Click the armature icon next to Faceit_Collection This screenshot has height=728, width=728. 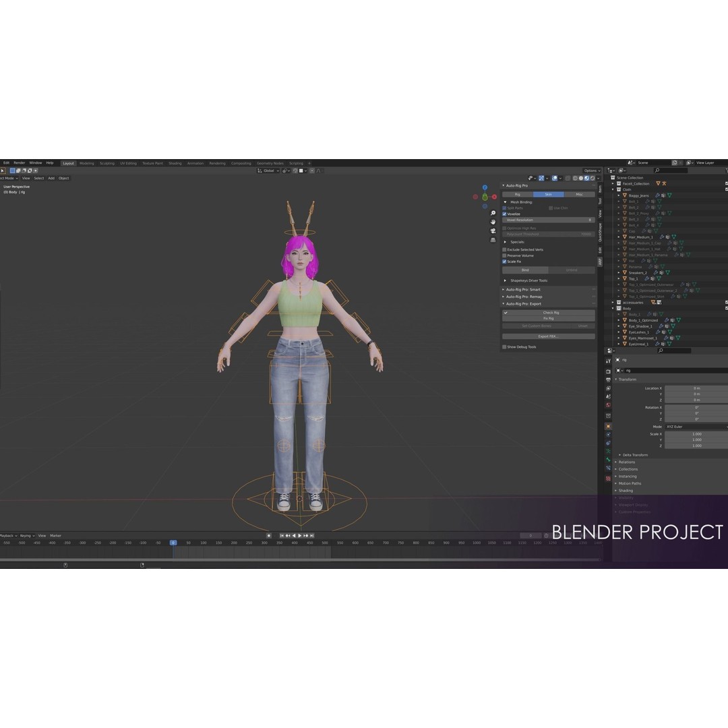664,183
